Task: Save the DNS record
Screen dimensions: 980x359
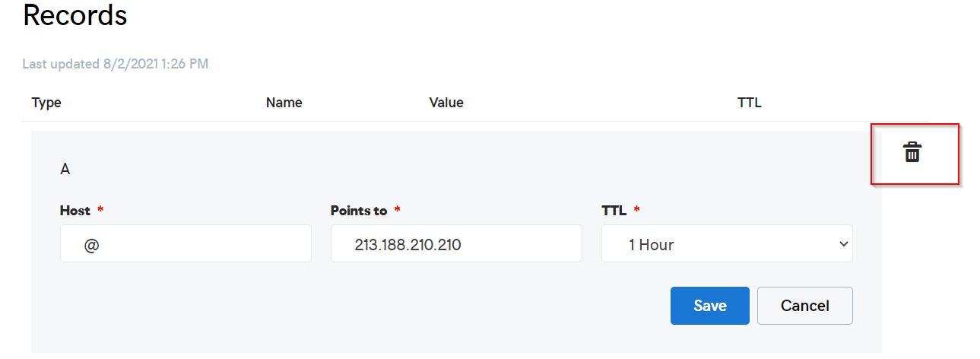Action: point(709,306)
